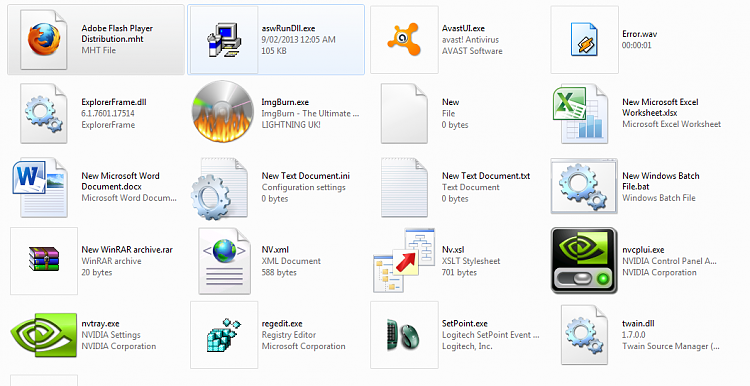Click the Error.wav file name
Screen dimensions: 750x386
coord(640,34)
